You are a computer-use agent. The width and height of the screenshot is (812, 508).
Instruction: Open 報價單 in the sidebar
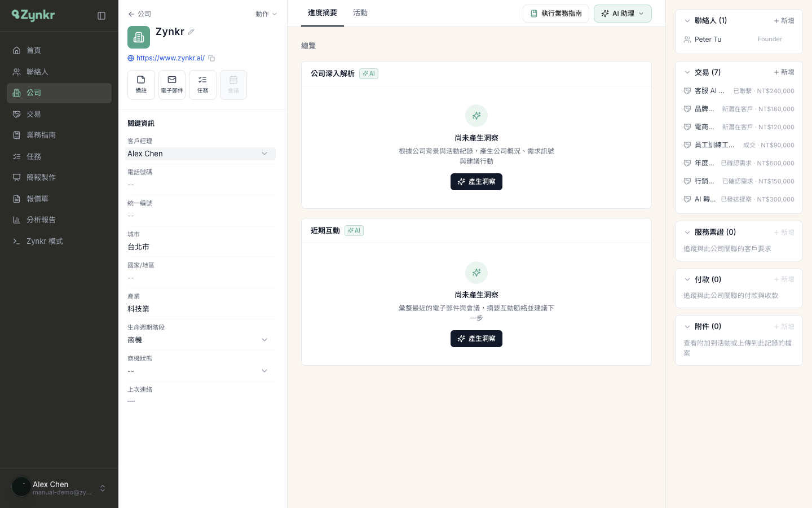(x=59, y=199)
